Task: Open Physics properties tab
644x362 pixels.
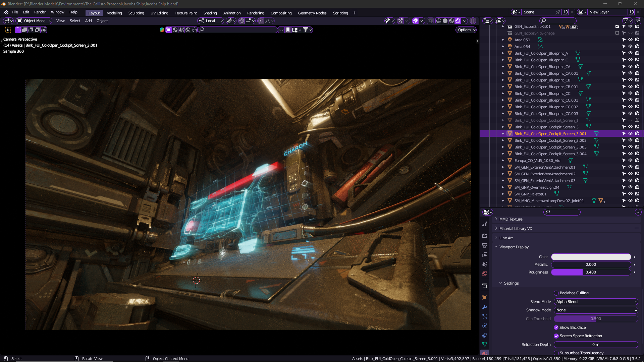Action: pos(485,326)
